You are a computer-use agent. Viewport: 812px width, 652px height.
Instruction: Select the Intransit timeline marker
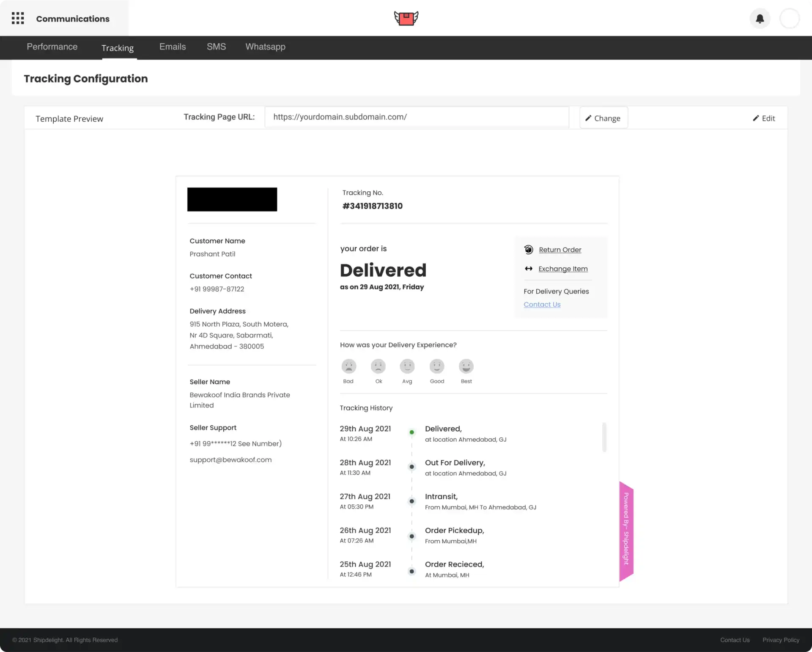[x=411, y=501]
